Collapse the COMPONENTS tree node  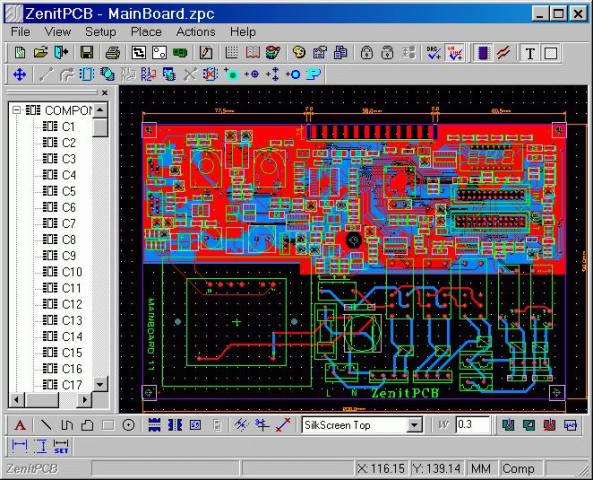click(16, 110)
